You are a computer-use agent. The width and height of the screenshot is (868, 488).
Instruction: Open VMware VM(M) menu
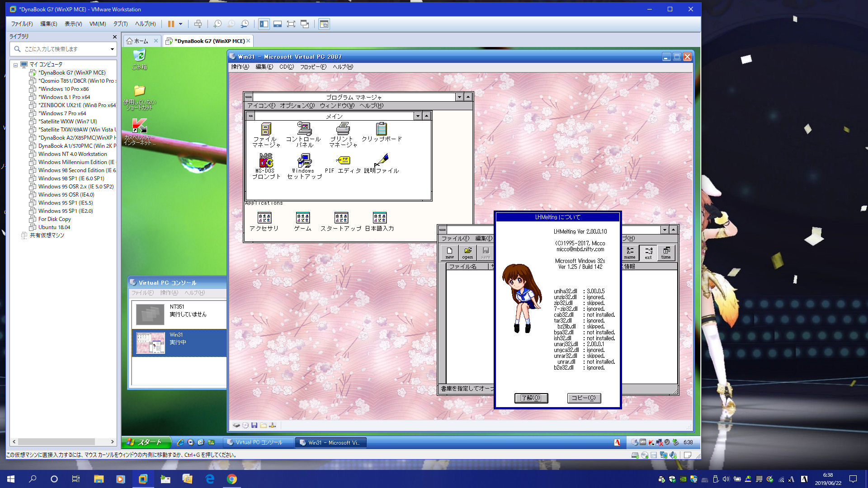(x=97, y=24)
